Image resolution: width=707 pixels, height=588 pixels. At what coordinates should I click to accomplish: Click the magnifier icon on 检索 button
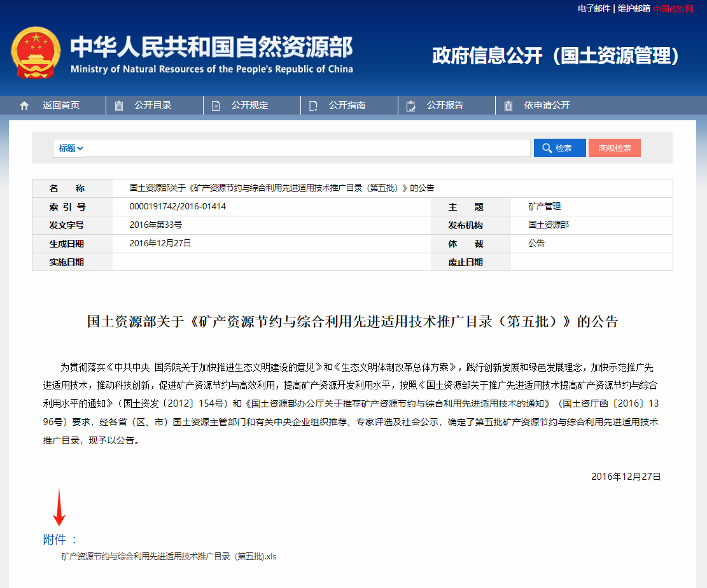point(547,148)
